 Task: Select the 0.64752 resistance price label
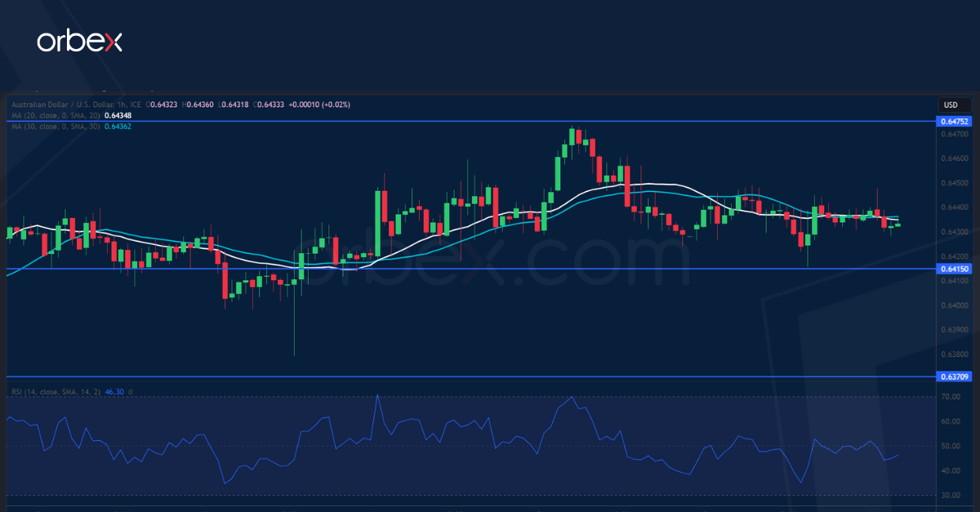(x=954, y=121)
